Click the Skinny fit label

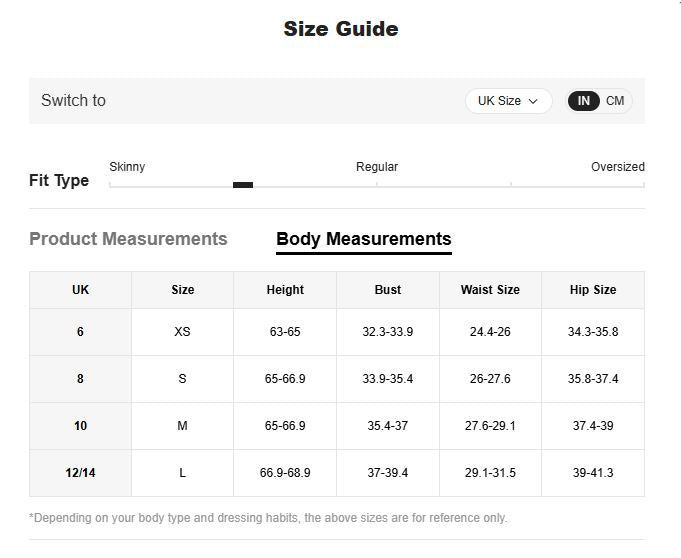pyautogui.click(x=127, y=167)
